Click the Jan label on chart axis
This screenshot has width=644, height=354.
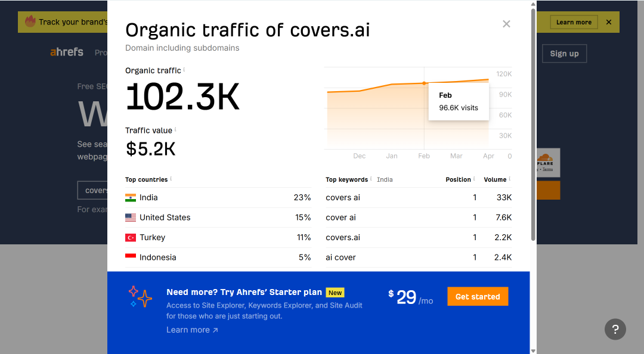pyautogui.click(x=392, y=156)
